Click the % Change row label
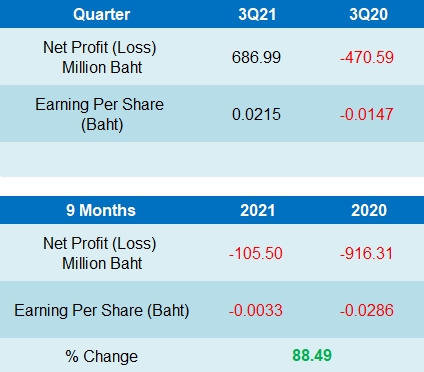 (101, 356)
